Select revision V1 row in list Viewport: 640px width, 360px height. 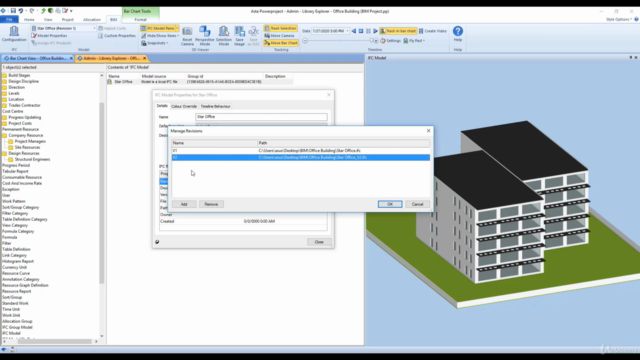tap(301, 151)
